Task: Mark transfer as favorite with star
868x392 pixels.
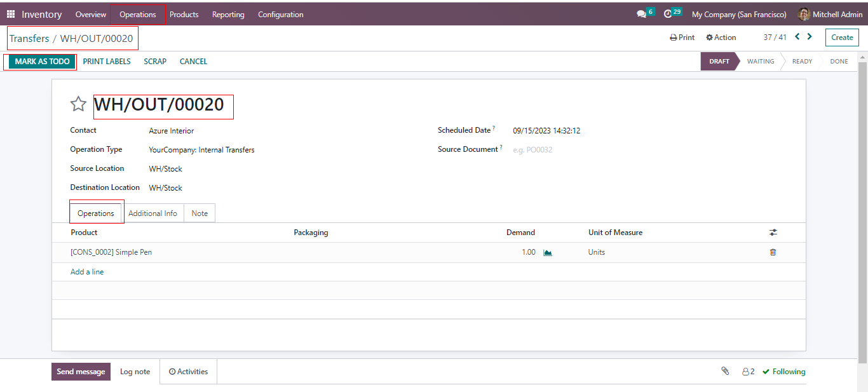Action: click(78, 104)
